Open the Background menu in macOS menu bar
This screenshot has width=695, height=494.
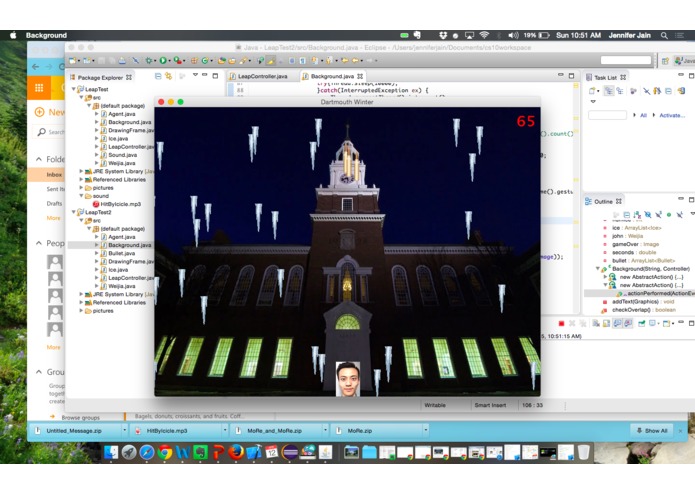(47, 35)
